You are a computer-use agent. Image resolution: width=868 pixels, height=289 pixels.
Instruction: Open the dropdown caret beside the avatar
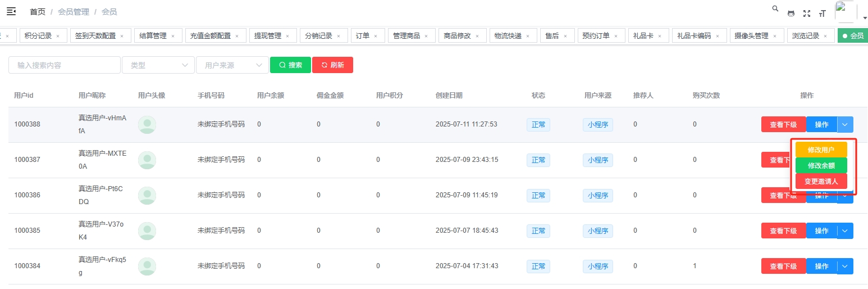[865, 17]
